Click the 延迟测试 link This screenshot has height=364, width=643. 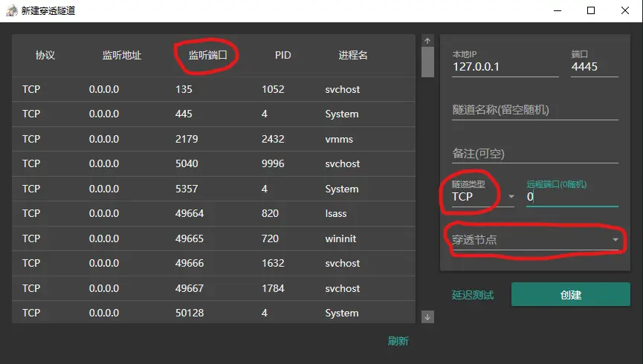click(473, 295)
